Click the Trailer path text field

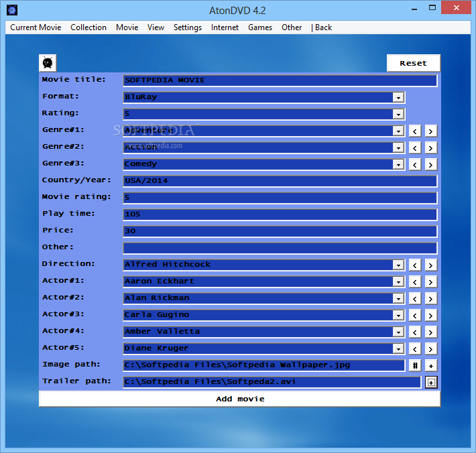pos(272,382)
